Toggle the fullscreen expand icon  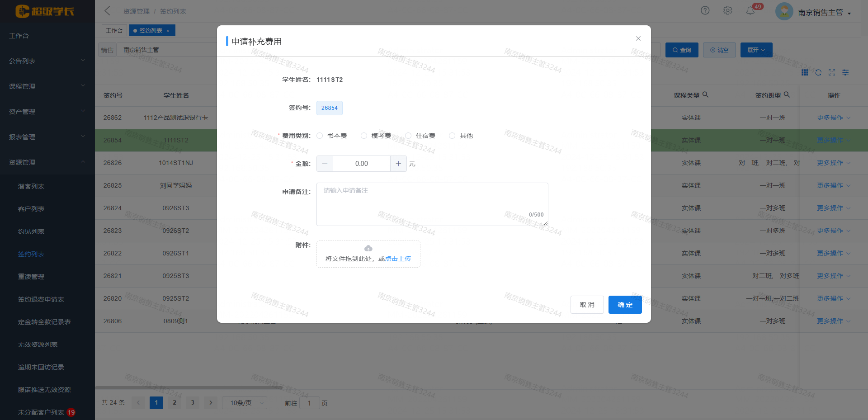click(x=832, y=72)
